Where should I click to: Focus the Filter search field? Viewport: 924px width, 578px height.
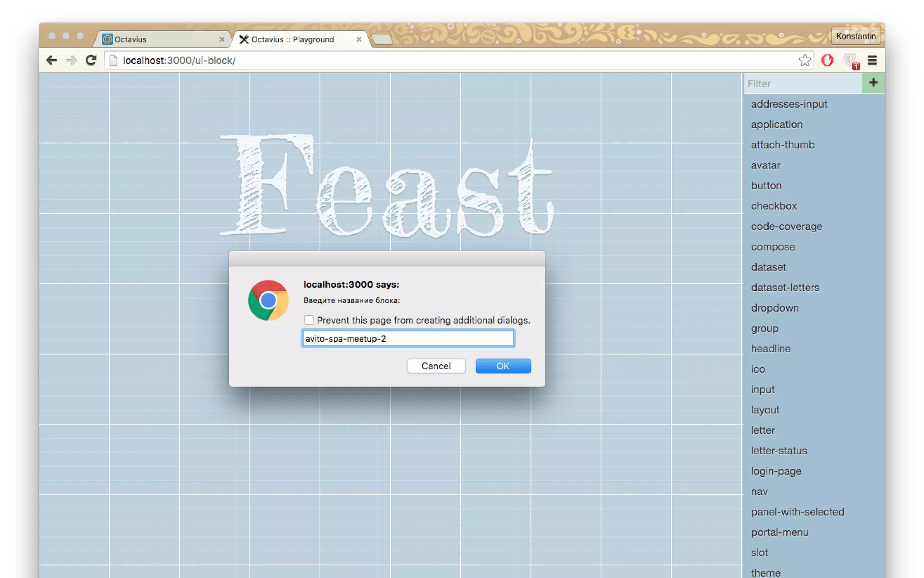[802, 84]
